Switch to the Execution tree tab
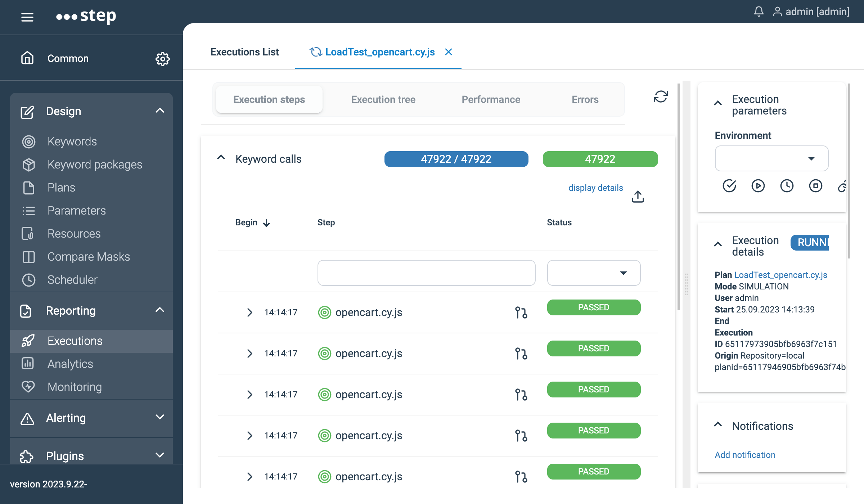 click(383, 99)
